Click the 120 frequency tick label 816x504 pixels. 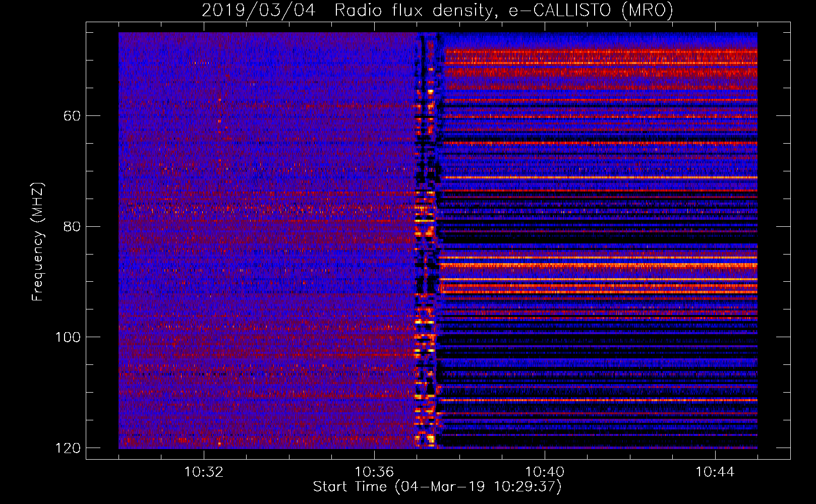click(68, 448)
